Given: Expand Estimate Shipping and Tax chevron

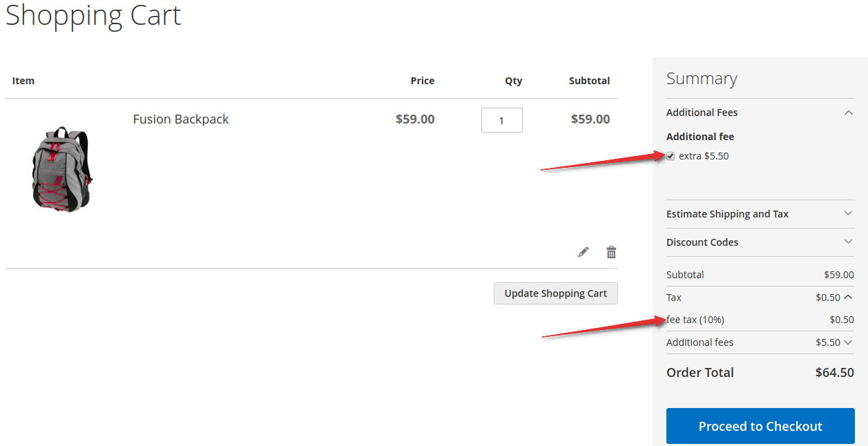Looking at the screenshot, I should [849, 213].
